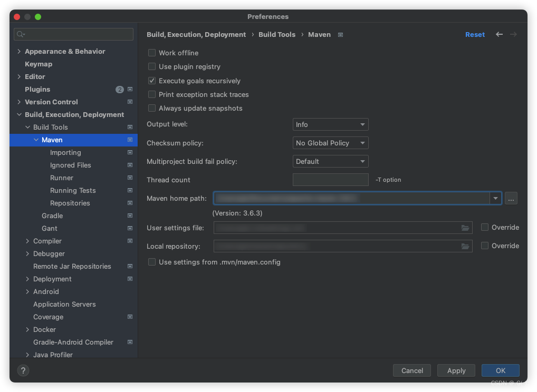
Task: Select Application Servers in the tree
Action: [64, 305]
